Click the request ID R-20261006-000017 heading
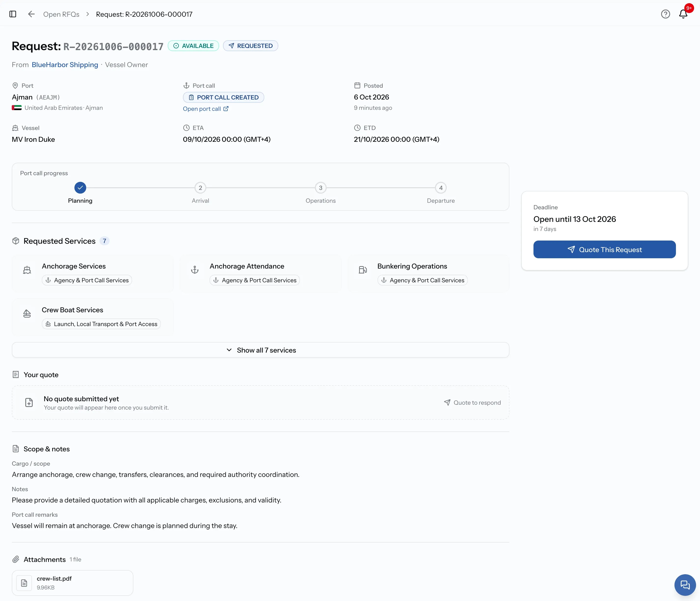The height and width of the screenshot is (601, 700). pyautogui.click(x=113, y=46)
